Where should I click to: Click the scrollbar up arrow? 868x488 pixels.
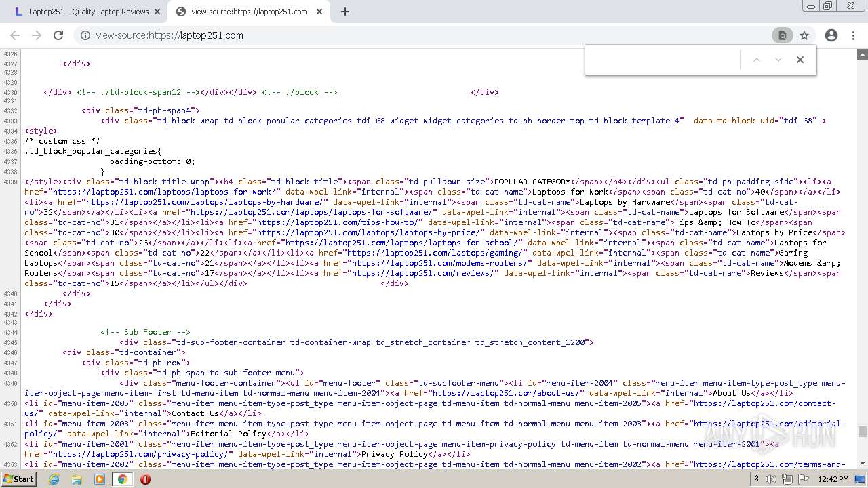point(863,54)
